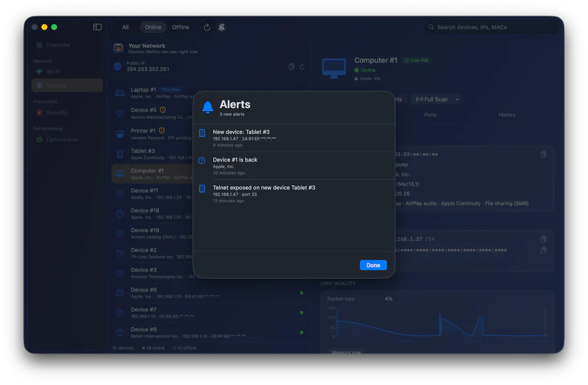Click the refresh icon in the top toolbar
Image resolution: width=588 pixels, height=385 pixels.
tap(207, 27)
